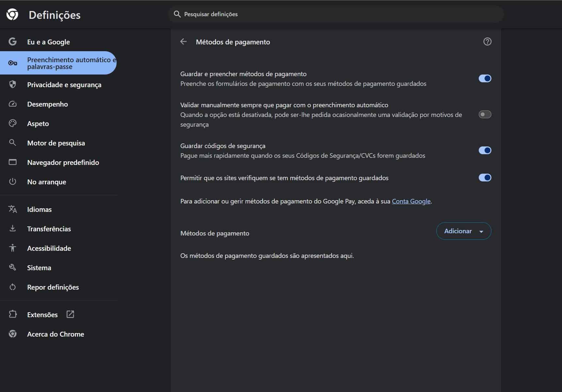562x392 pixels.
Task: Click the Desempenho speedometer icon
Action: point(13,104)
